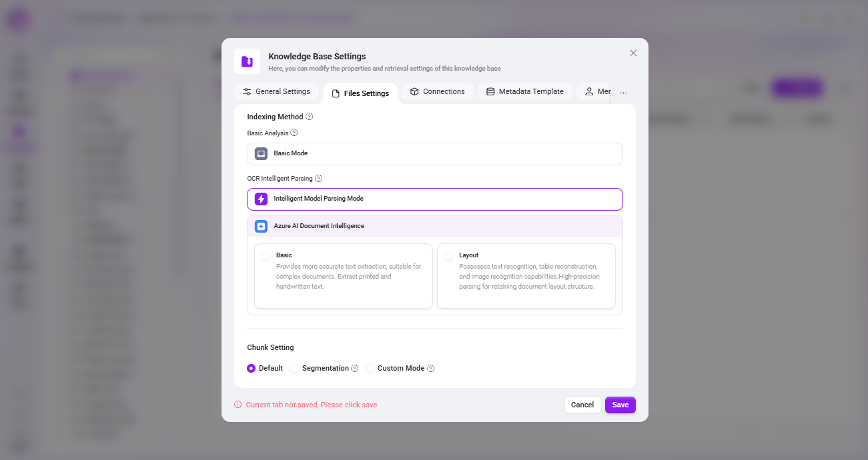Click the lightning Intelligent Model Parsing icon

pos(262,199)
